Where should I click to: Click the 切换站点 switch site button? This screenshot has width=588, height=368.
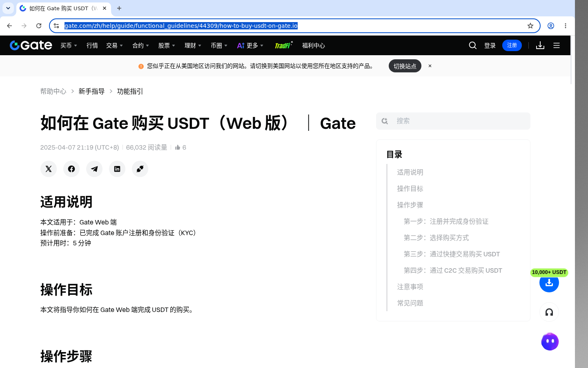click(405, 66)
